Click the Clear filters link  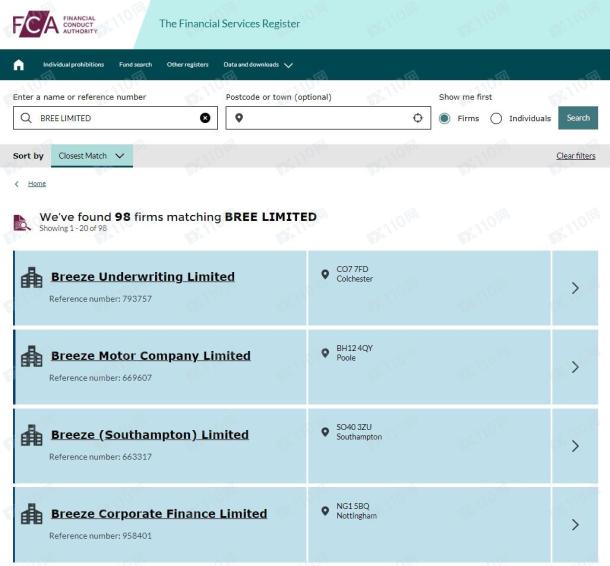click(x=576, y=156)
